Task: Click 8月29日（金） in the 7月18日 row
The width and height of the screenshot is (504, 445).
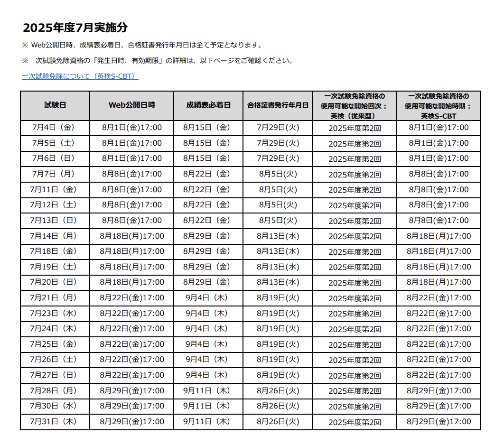Action: [208, 251]
